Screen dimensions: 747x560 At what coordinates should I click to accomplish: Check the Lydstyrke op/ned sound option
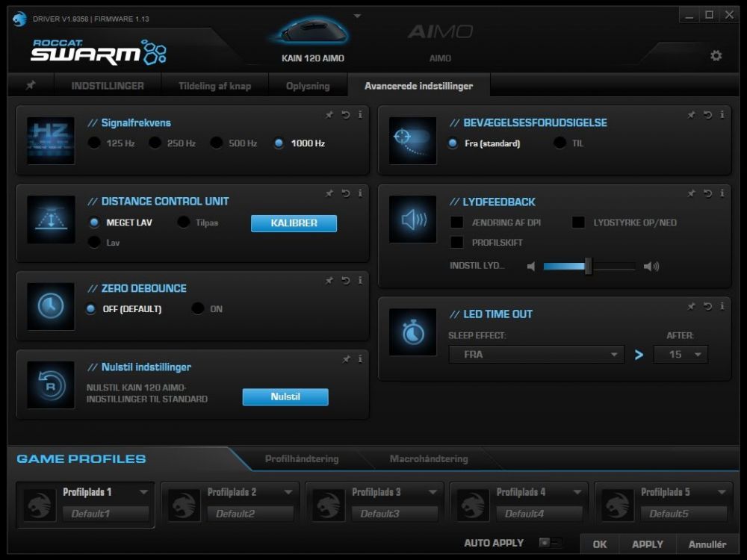point(578,222)
